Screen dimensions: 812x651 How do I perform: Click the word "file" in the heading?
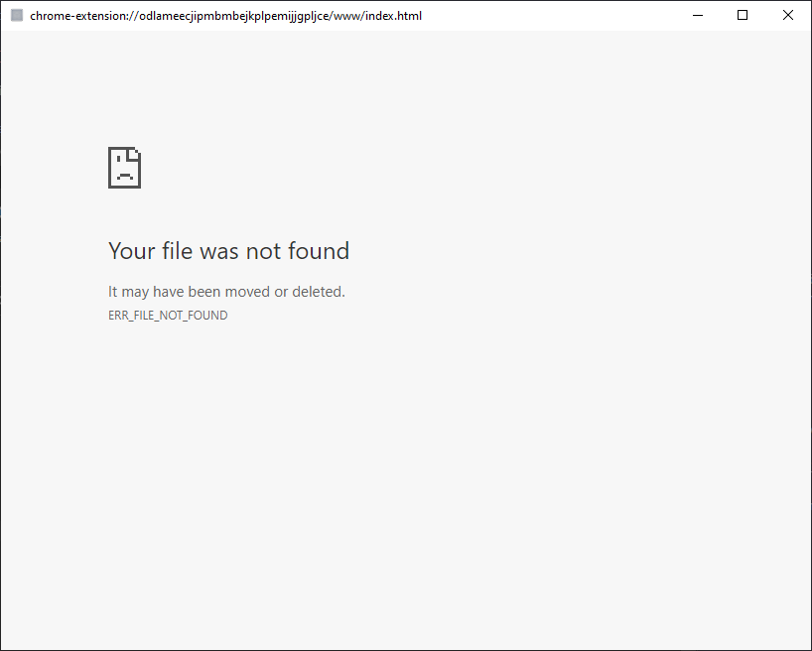[x=177, y=251]
